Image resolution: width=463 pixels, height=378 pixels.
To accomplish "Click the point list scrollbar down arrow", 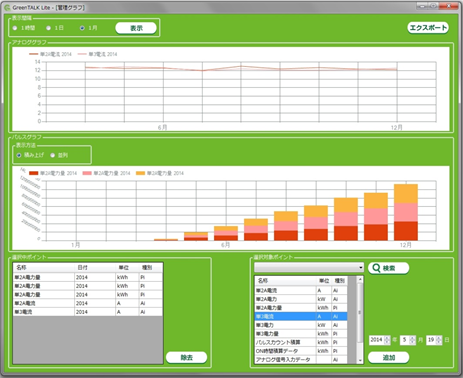I will point(360,361).
